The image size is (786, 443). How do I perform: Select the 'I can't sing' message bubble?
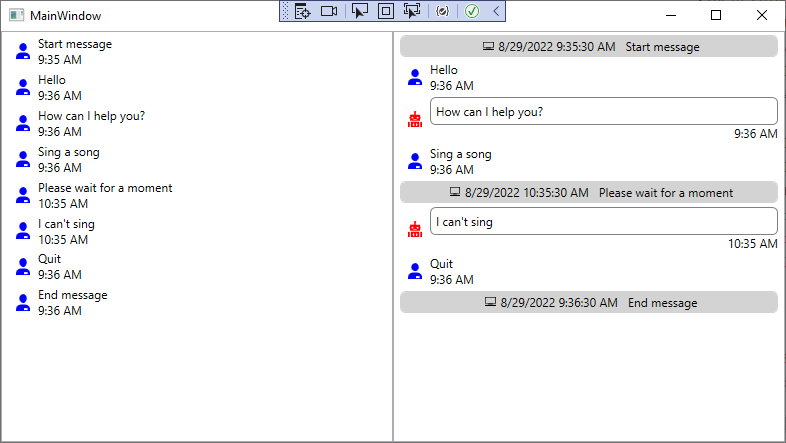(x=604, y=221)
